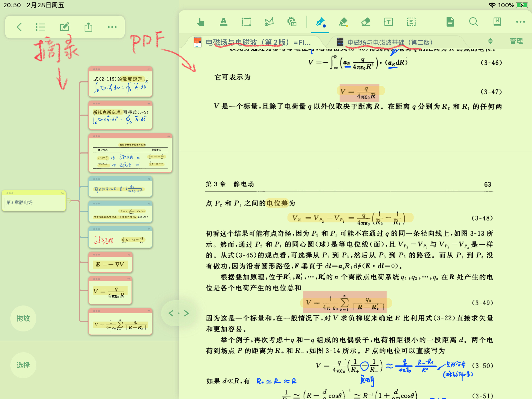The width and height of the screenshot is (532, 399).
Task: Open the mindmap outline list
Action: coord(41,27)
